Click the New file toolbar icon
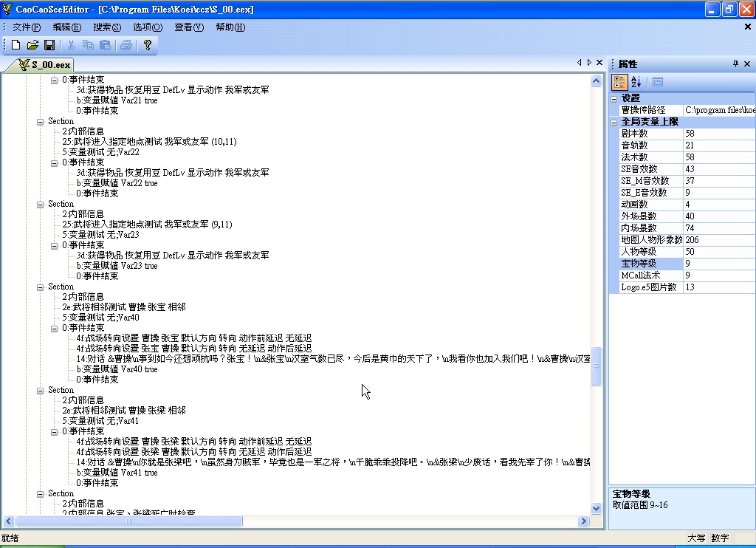This screenshot has height=548, width=756. click(x=16, y=45)
